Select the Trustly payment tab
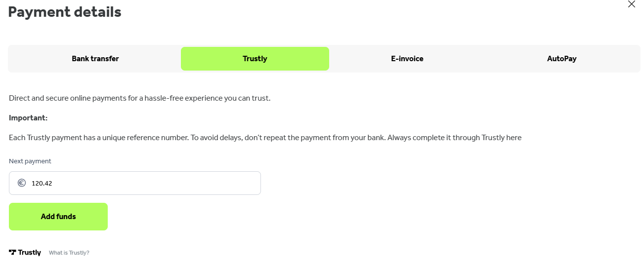This screenshot has width=644, height=263. pos(255,59)
